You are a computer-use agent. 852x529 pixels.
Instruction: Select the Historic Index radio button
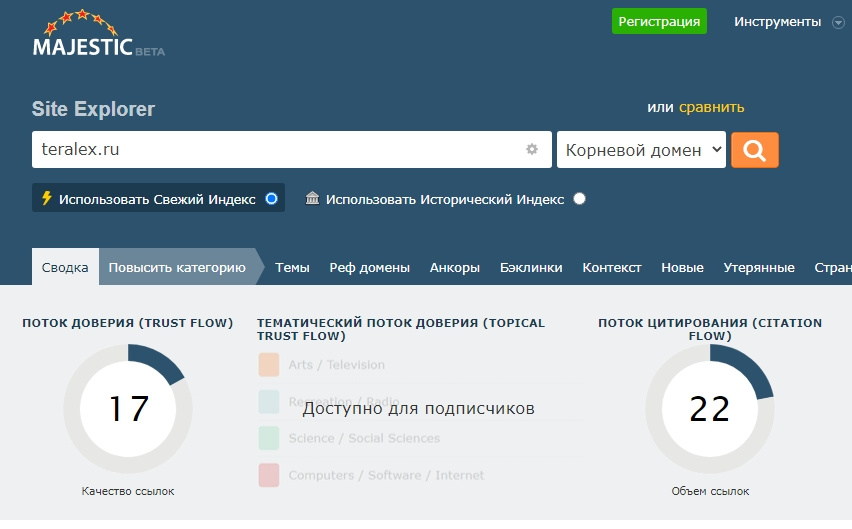[579, 199]
